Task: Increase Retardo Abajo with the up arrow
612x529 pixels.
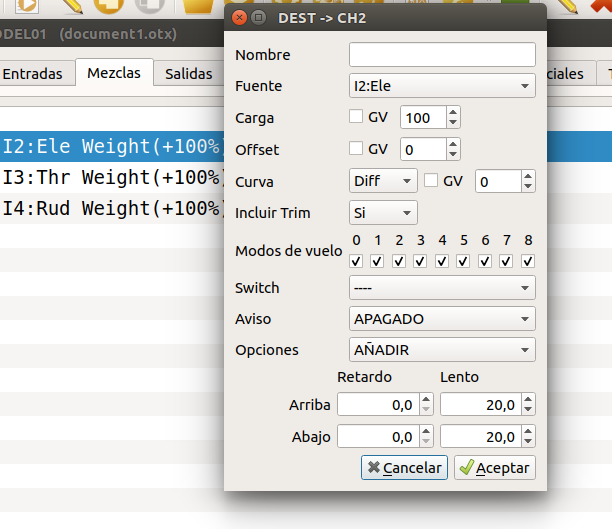Action: click(x=426, y=431)
